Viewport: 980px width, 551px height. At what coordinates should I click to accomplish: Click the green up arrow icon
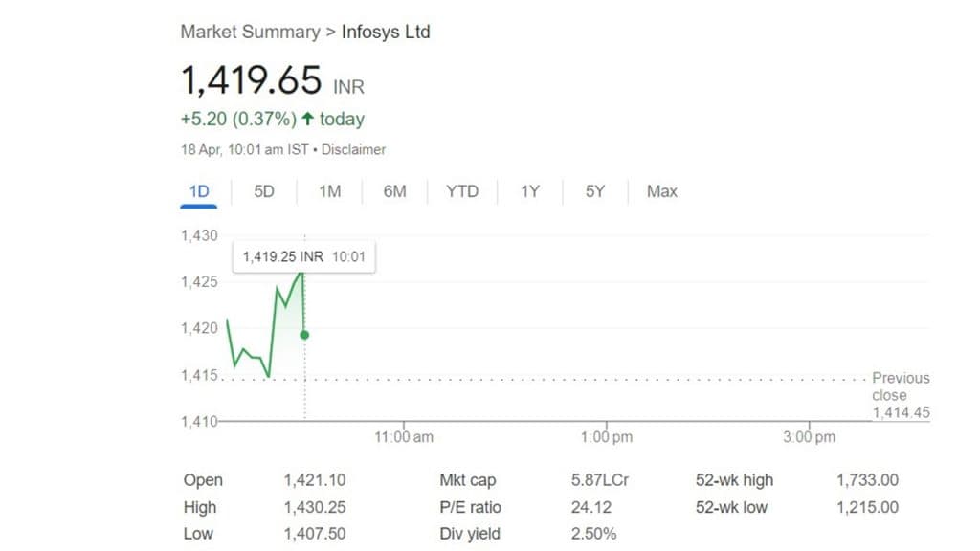click(x=307, y=119)
